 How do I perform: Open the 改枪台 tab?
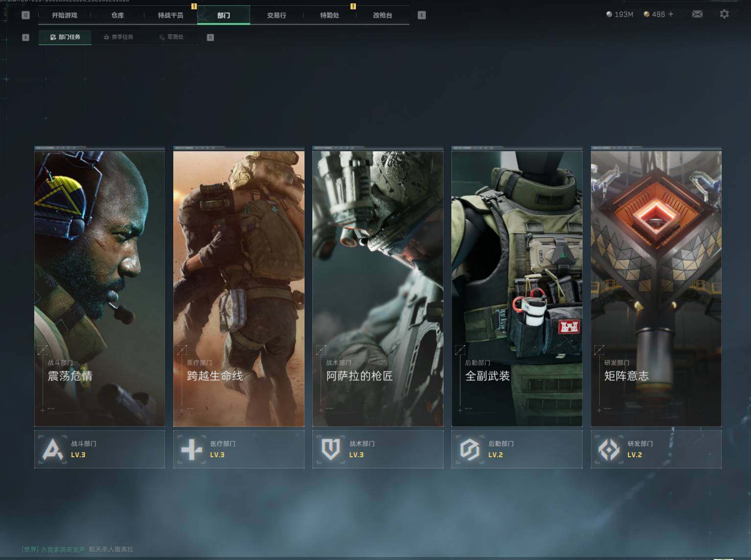tap(382, 15)
